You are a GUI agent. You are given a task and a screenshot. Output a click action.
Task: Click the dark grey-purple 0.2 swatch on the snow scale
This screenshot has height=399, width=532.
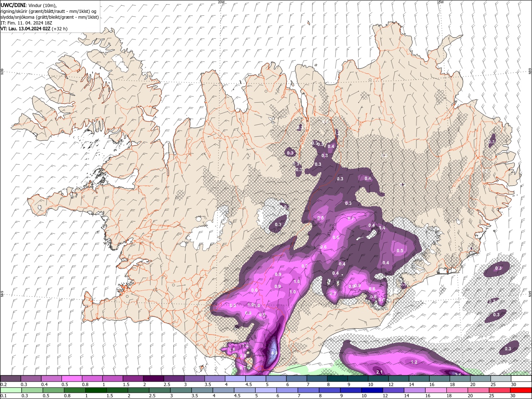(x=10, y=379)
